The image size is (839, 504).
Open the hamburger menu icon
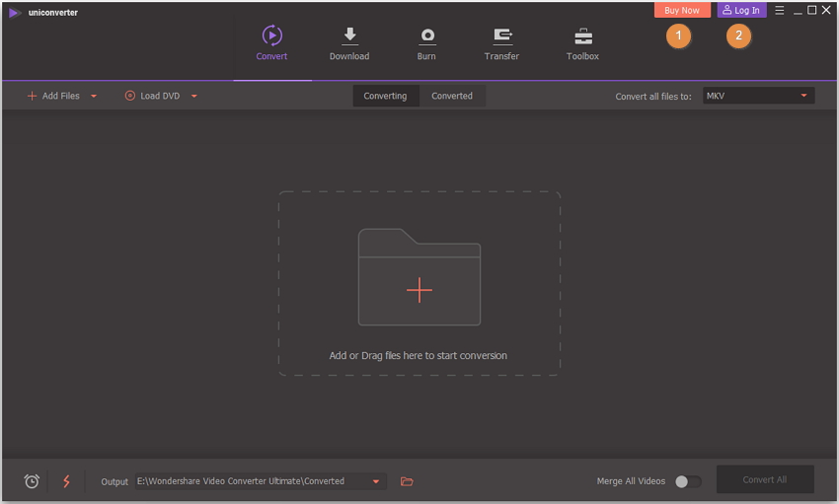click(x=780, y=10)
